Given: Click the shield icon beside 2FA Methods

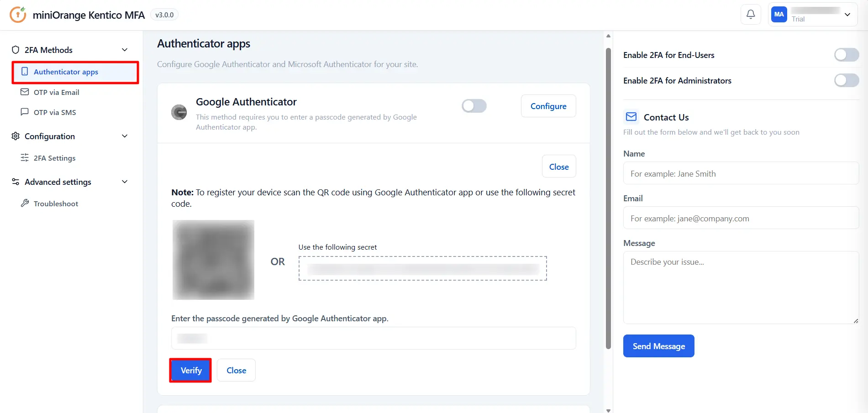Looking at the screenshot, I should (x=16, y=50).
